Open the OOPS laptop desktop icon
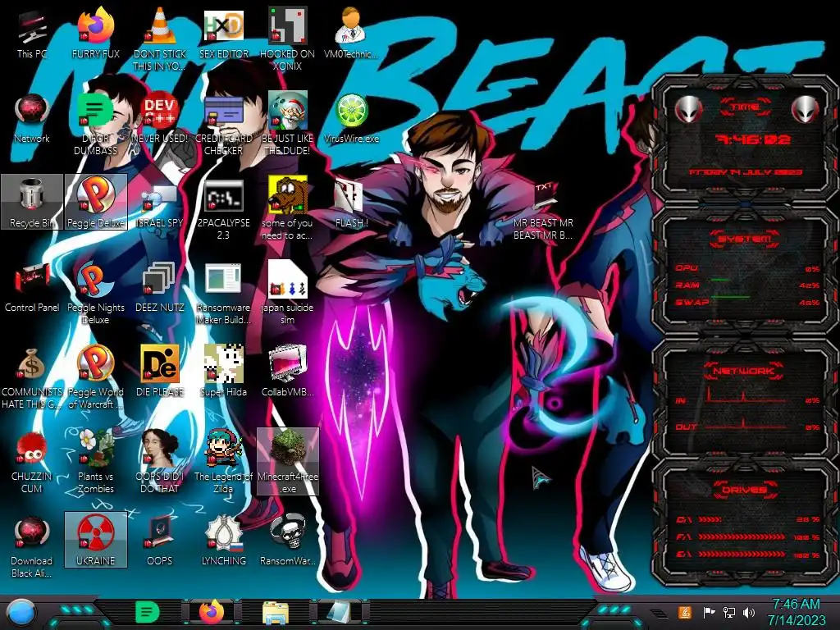Screen dimensions: 840x630 (160, 541)
